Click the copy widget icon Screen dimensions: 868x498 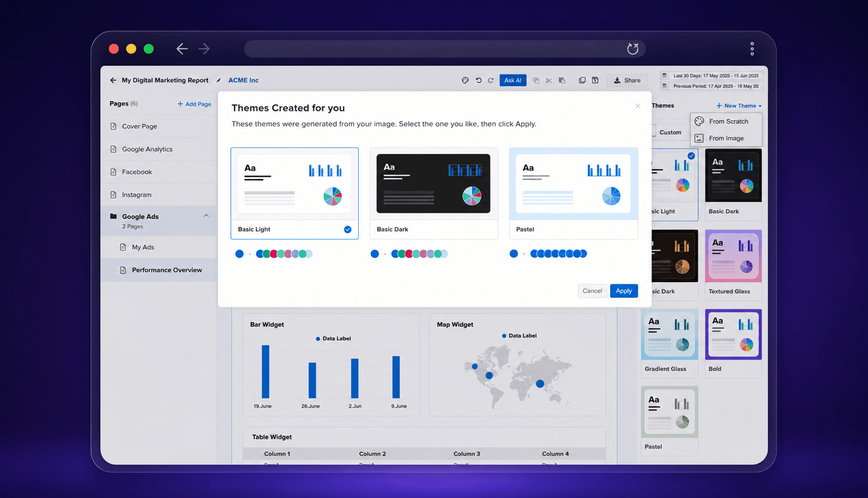pos(536,80)
